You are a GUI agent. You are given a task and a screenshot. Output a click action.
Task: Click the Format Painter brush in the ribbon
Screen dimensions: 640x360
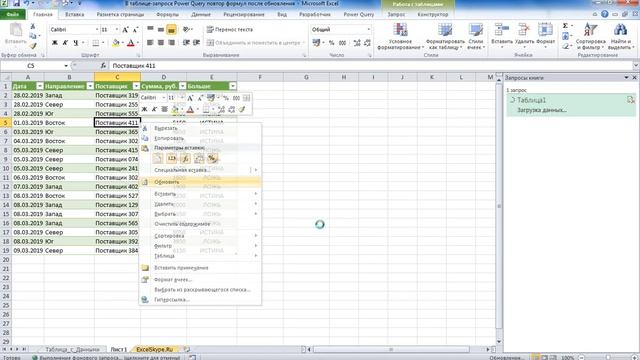pyautogui.click(x=33, y=46)
